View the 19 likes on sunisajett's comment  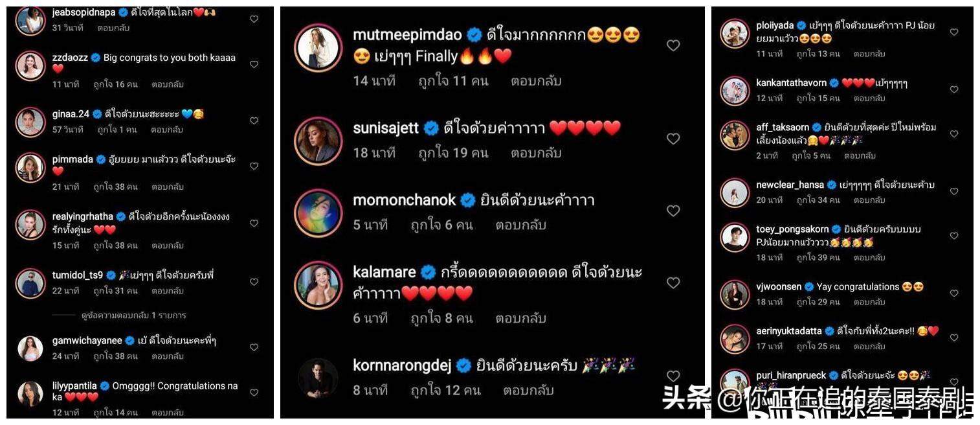pyautogui.click(x=453, y=153)
